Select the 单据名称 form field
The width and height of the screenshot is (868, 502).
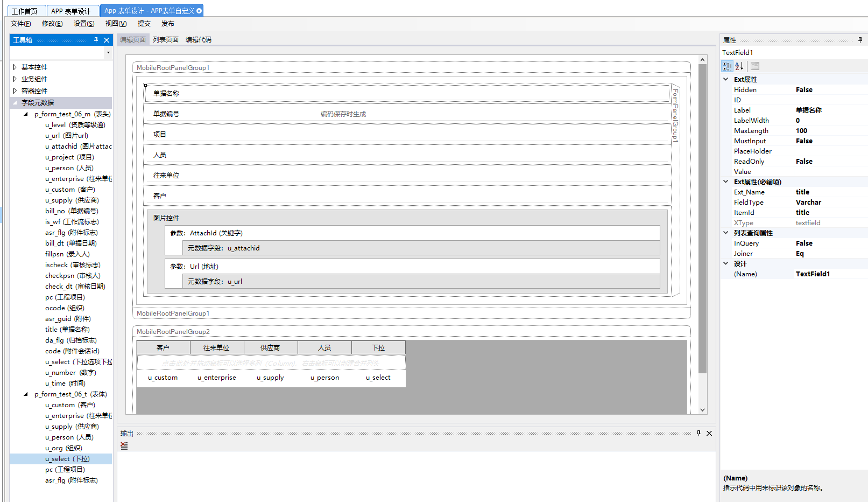click(x=407, y=93)
